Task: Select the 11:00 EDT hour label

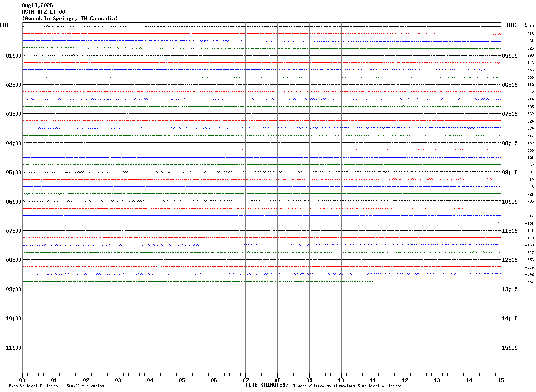Action: [13, 347]
